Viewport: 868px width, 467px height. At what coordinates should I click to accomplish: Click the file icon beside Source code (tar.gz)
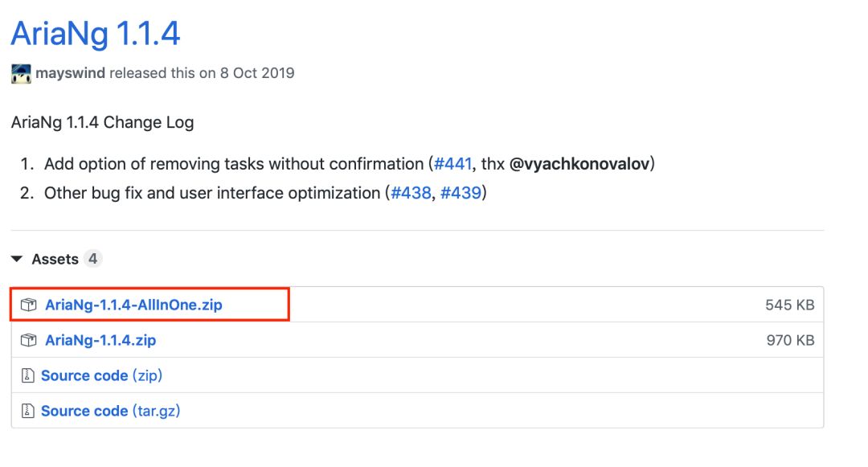(28, 412)
